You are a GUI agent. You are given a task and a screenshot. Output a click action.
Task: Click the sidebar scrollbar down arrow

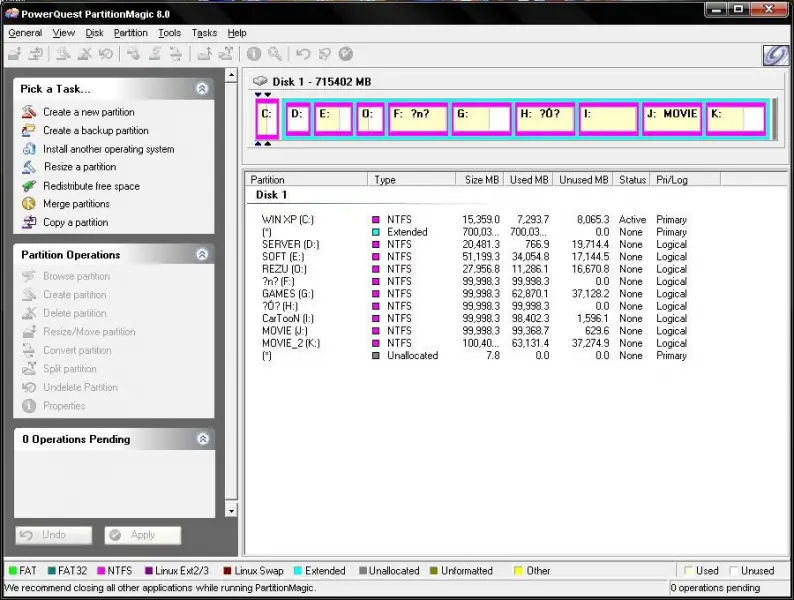point(231,511)
